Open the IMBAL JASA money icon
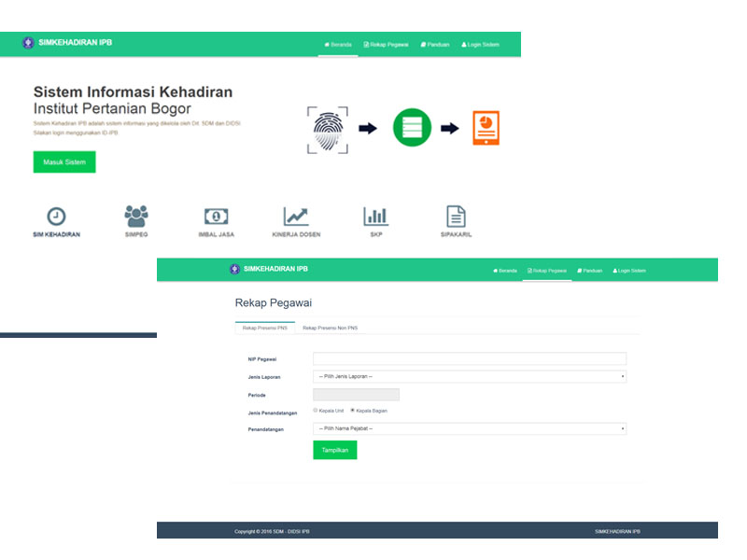This screenshot has width=747, height=560. click(x=216, y=217)
